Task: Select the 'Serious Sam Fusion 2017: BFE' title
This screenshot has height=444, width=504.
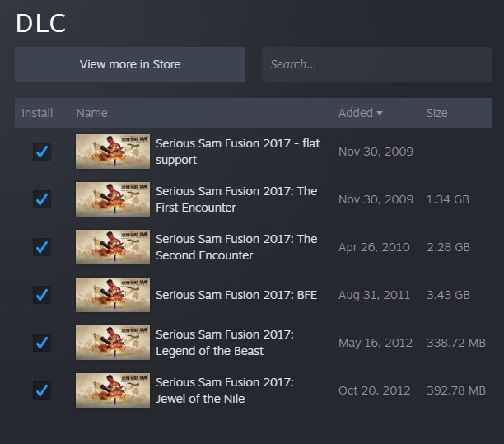Action: point(236,295)
